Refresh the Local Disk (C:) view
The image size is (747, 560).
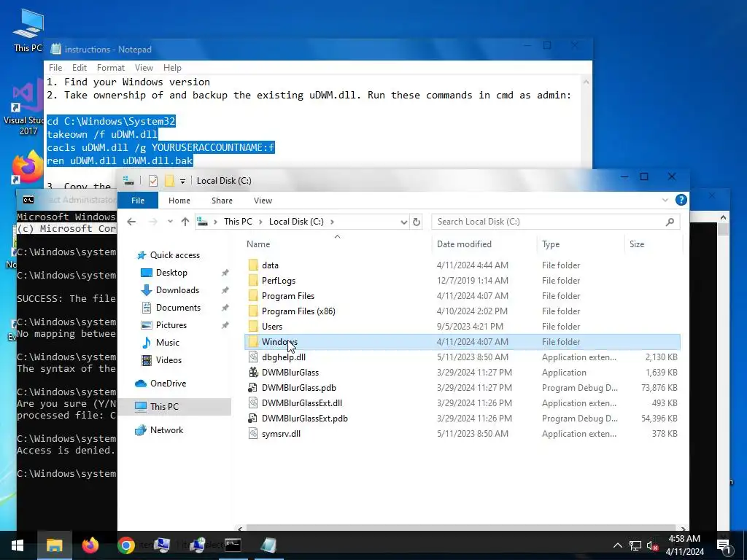[417, 222]
